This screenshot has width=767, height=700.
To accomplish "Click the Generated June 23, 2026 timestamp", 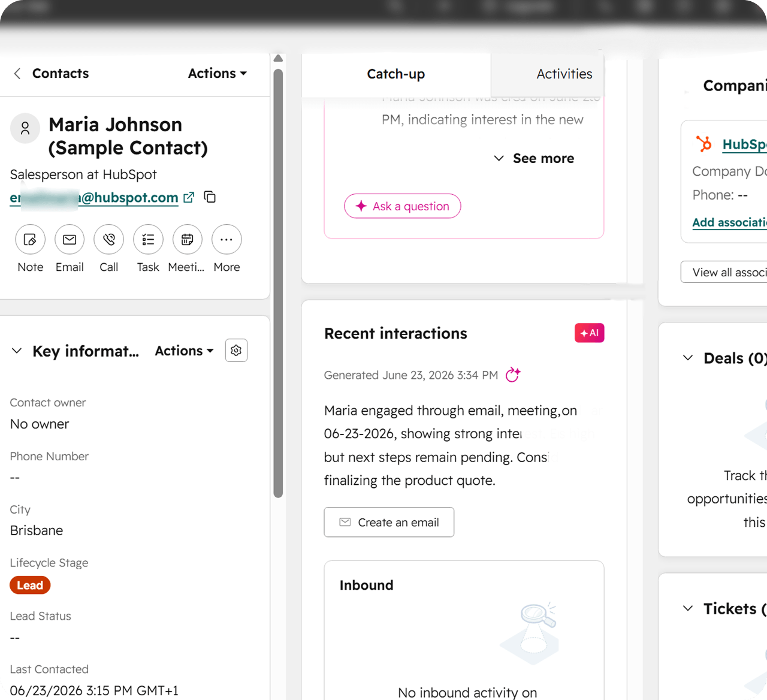I will coord(411,375).
